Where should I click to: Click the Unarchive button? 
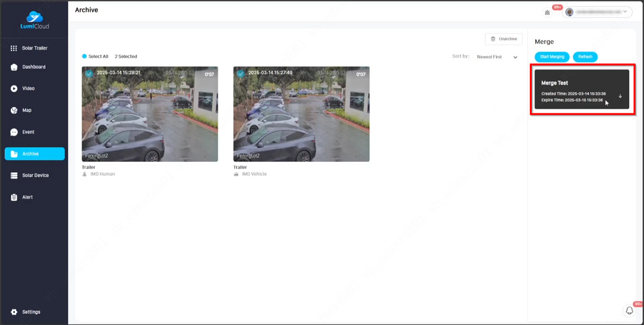point(503,39)
